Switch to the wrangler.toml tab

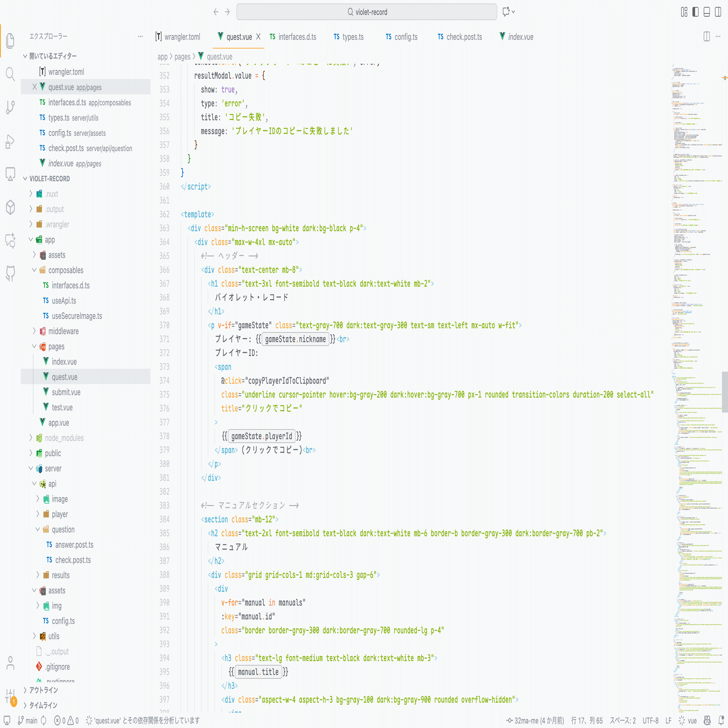pyautogui.click(x=178, y=37)
